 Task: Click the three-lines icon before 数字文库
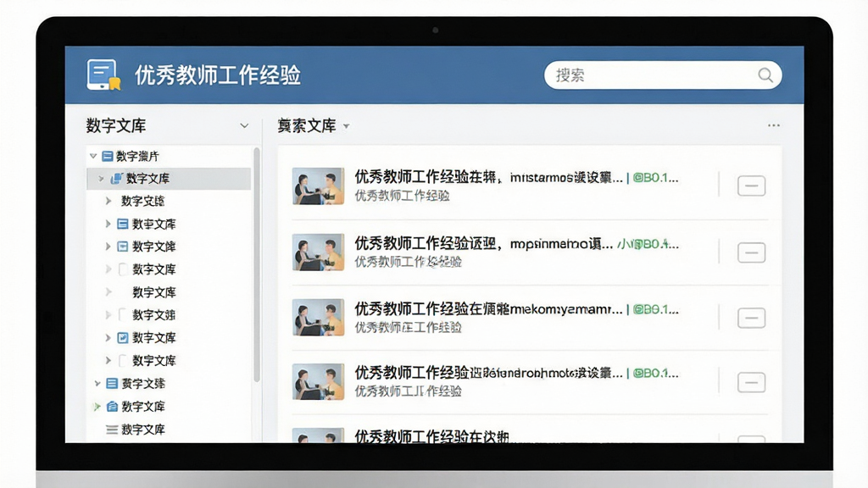(112, 430)
